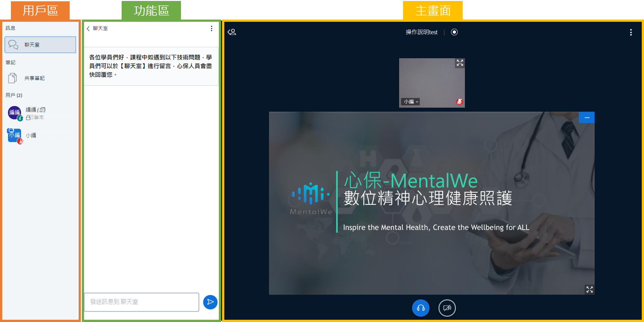Make the presentation fullscreen

(589, 289)
